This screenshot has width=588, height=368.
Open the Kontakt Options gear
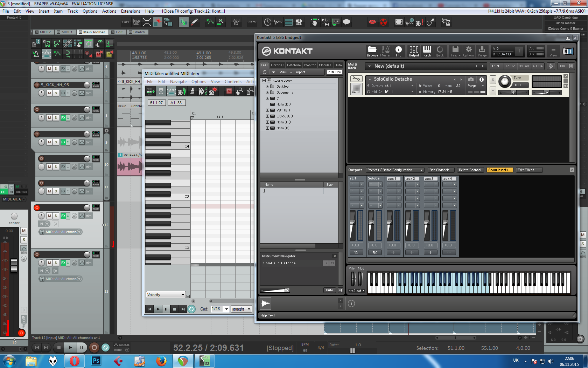[x=469, y=51]
